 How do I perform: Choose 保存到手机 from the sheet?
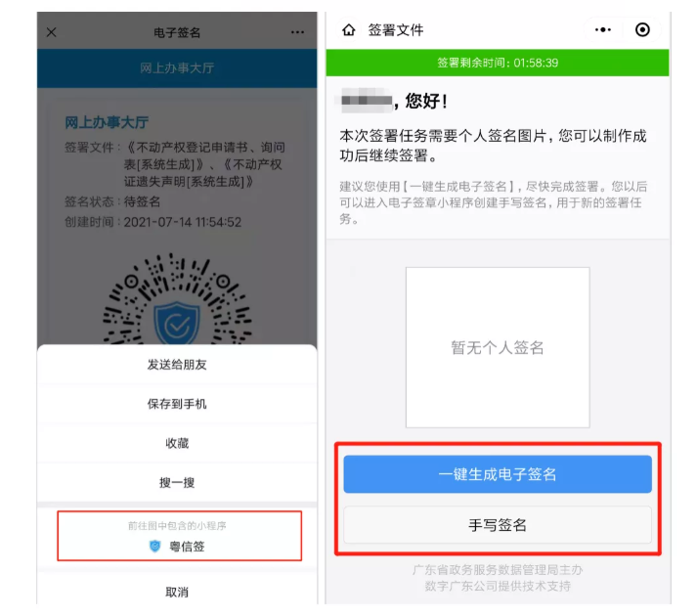point(177,404)
